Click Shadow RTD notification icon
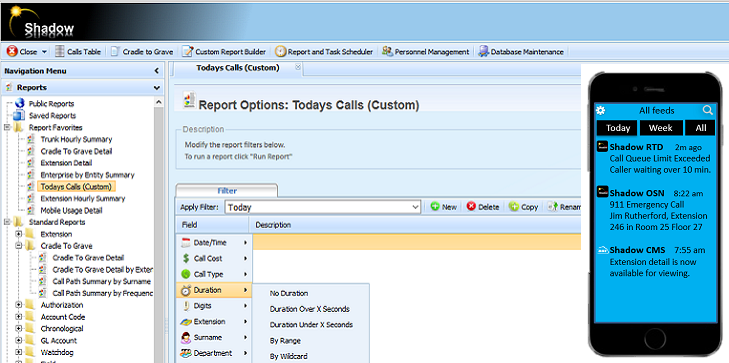The height and width of the screenshot is (363, 729). (x=603, y=147)
